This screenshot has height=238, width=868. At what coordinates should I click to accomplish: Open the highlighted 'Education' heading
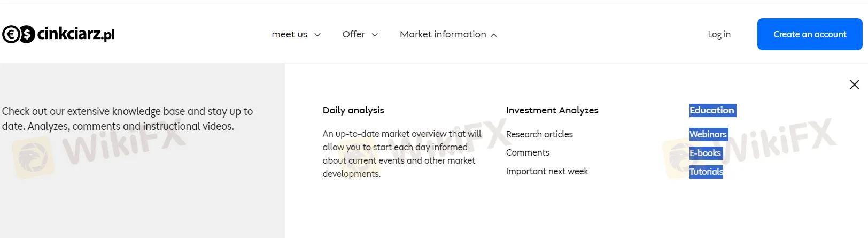(x=712, y=110)
